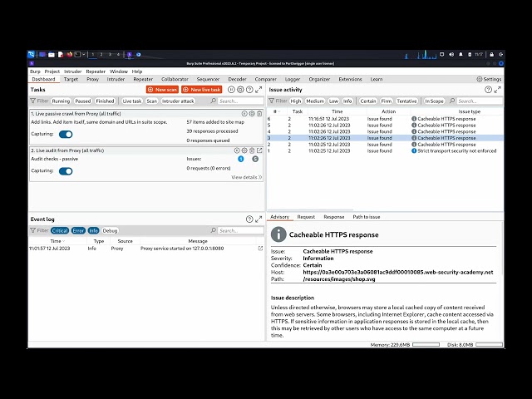Screen dimensions: 532x399
Task: Toggle the High severity filter
Action: (296, 101)
